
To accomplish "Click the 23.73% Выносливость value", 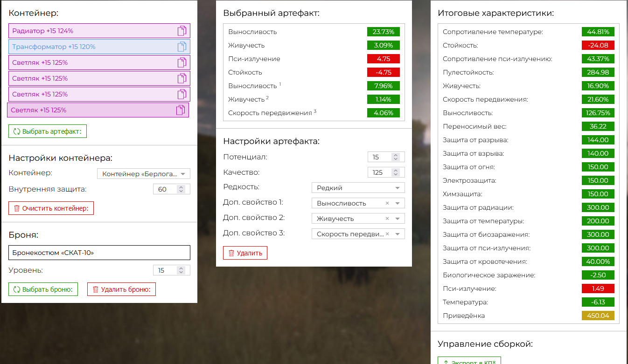I will coord(384,32).
